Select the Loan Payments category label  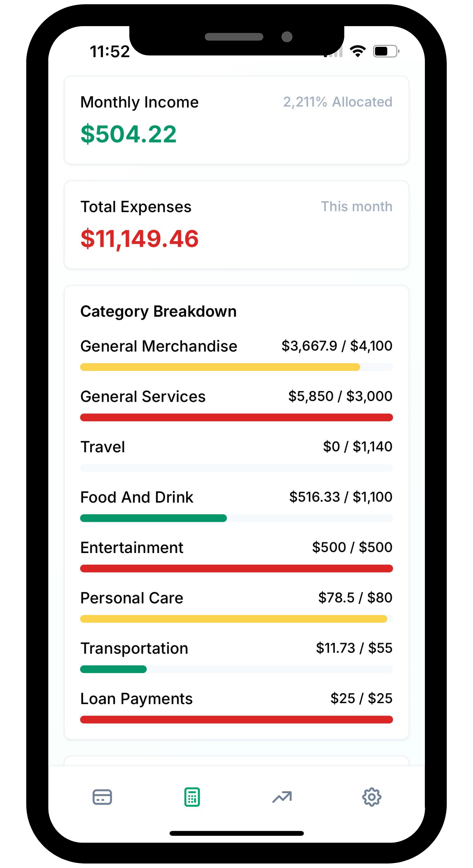tap(136, 699)
